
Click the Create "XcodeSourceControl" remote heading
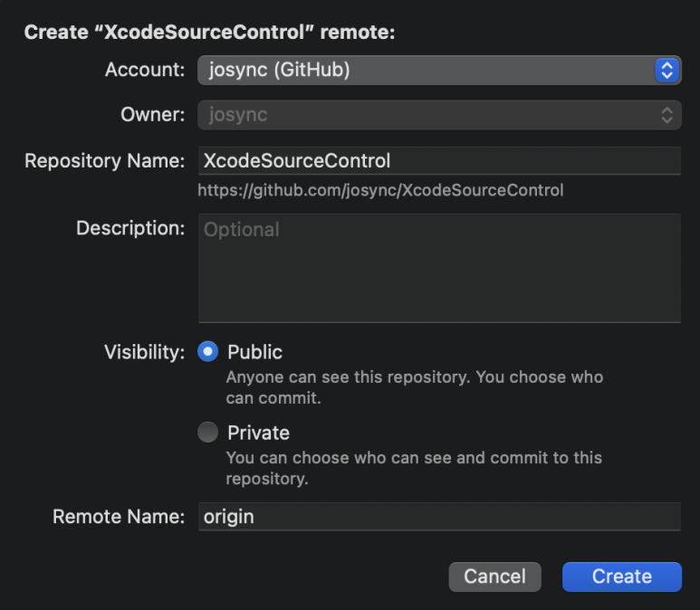click(x=209, y=32)
